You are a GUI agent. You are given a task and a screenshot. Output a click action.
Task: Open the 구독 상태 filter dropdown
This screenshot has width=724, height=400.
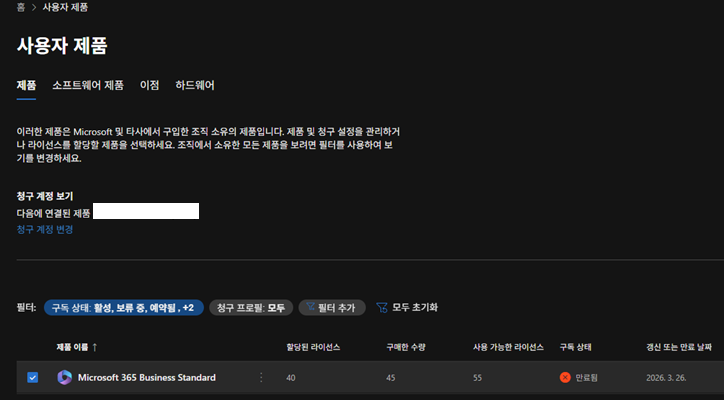124,308
